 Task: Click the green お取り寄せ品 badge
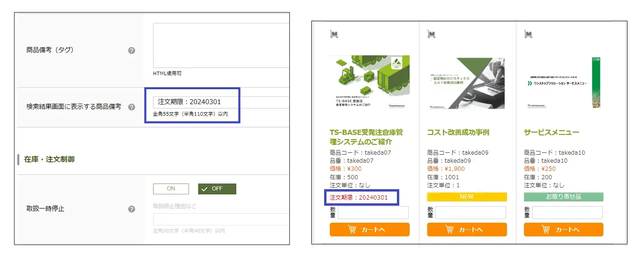click(x=564, y=197)
